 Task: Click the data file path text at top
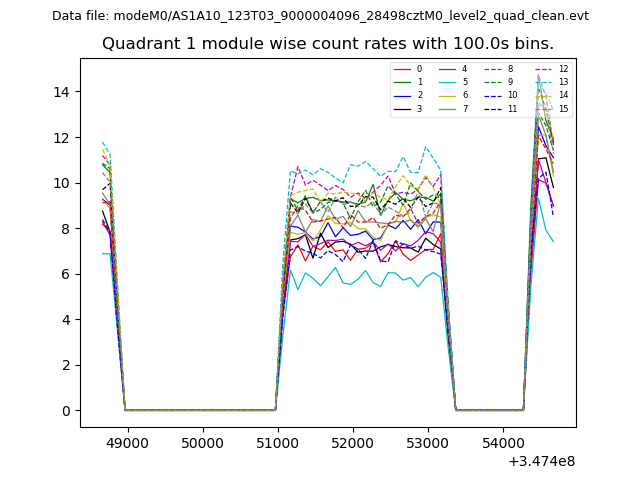pyautogui.click(x=320, y=16)
